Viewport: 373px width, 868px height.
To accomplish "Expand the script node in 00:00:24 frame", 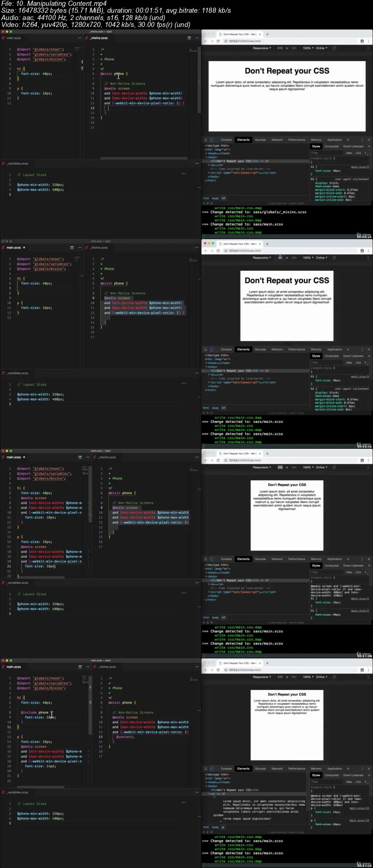I will pyautogui.click(x=209, y=173).
